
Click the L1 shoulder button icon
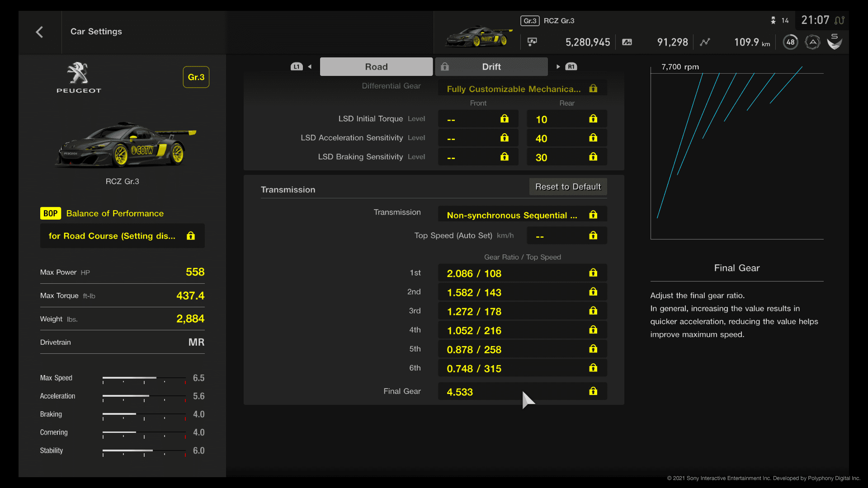pyautogui.click(x=296, y=67)
